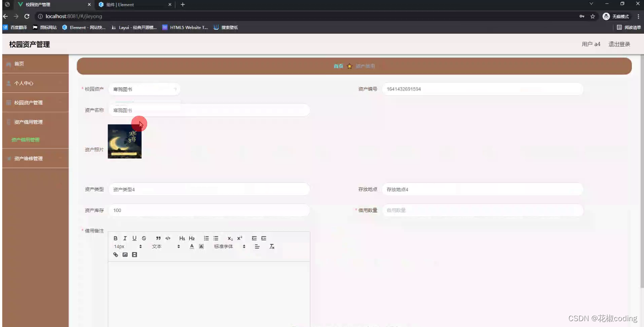The height and width of the screenshot is (327, 644).
Task: Focus the 资产类型 input field
Action: (209, 189)
